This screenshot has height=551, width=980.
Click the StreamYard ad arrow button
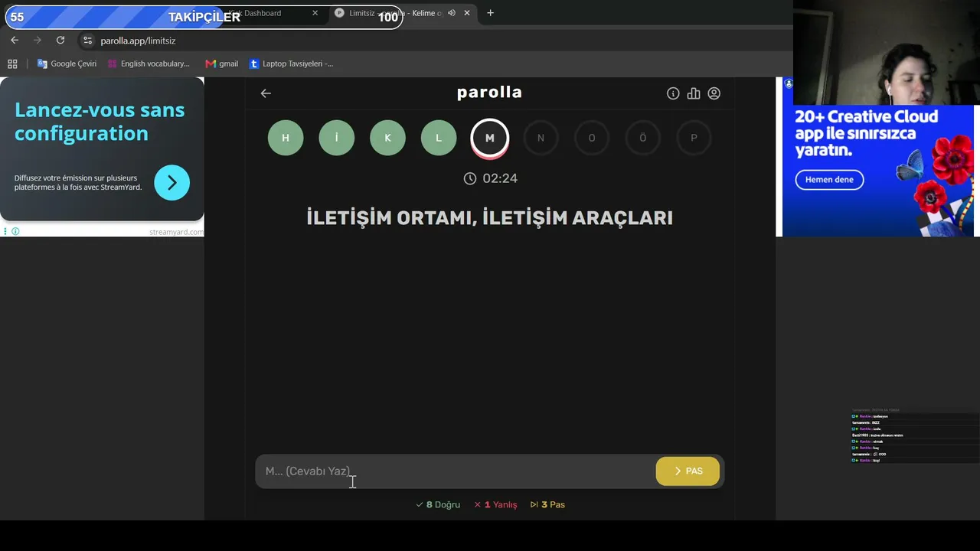point(171,183)
